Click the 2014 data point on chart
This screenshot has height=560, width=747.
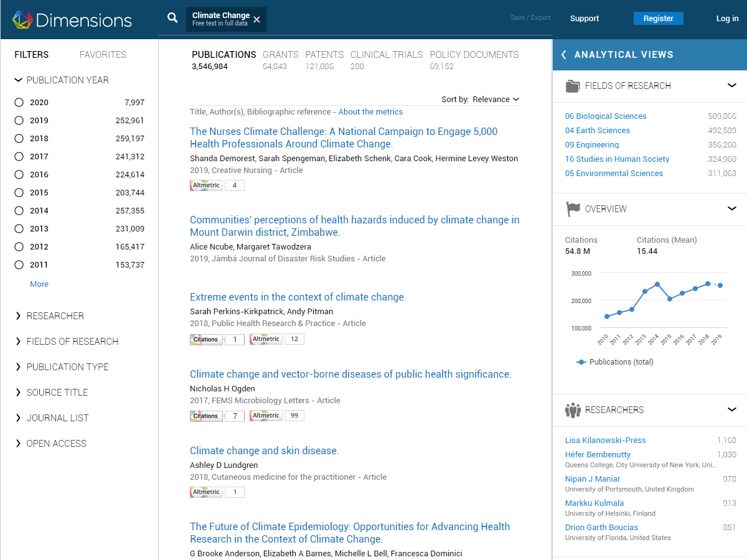pyautogui.click(x=657, y=284)
